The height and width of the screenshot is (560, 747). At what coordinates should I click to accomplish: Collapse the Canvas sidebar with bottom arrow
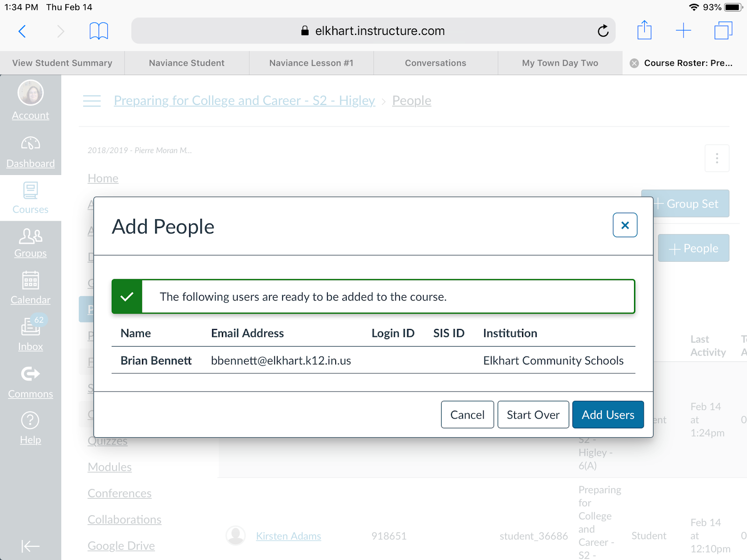30,546
